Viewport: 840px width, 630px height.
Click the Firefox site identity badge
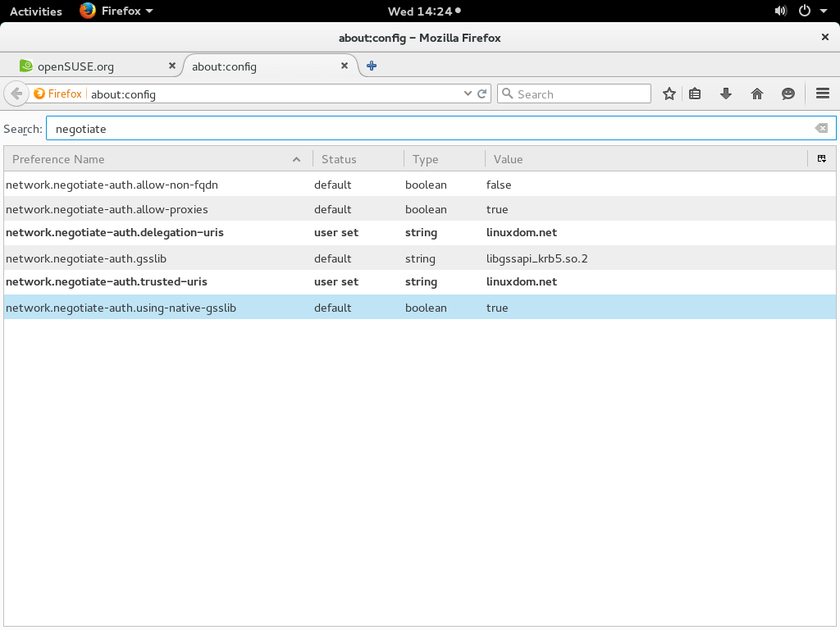57,94
